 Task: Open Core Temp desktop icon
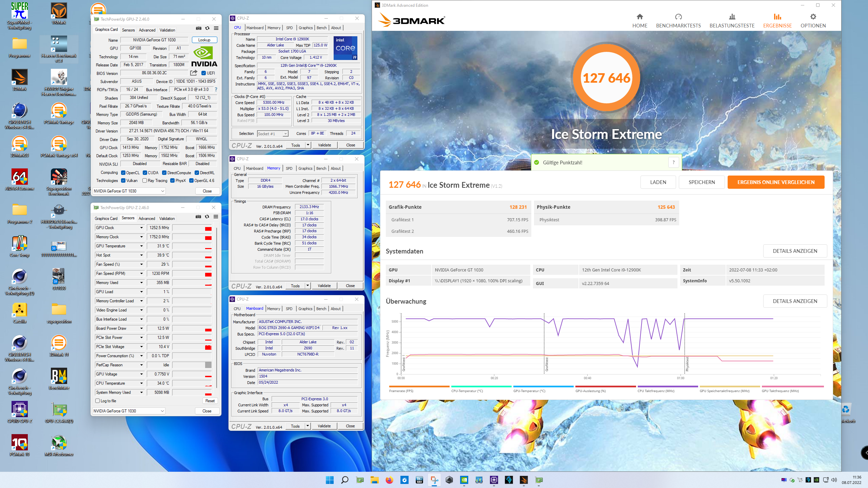pos(19,246)
